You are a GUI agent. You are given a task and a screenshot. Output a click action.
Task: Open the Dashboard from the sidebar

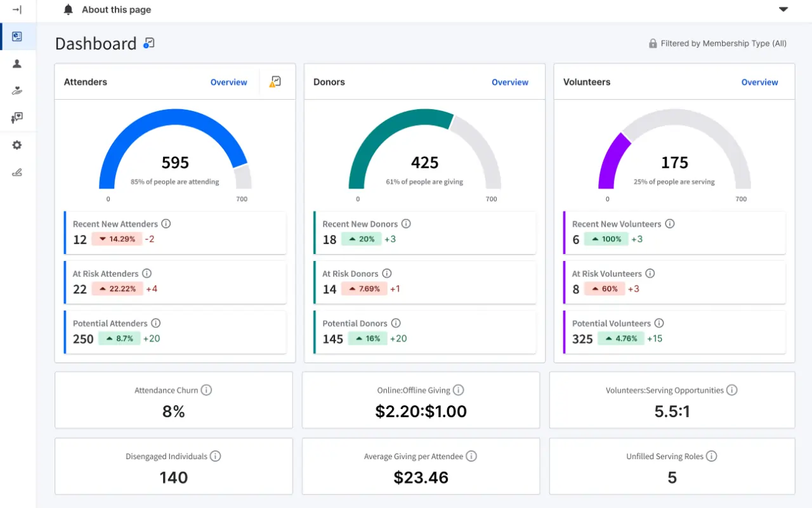[18, 36]
